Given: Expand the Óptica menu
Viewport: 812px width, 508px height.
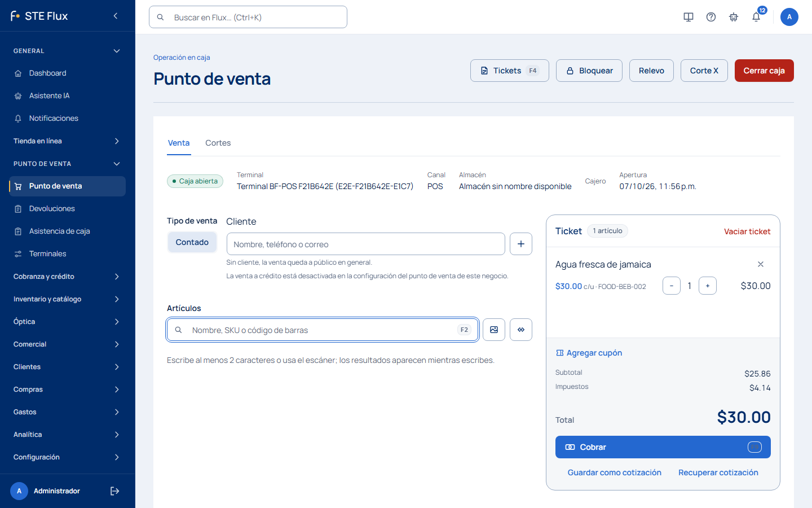Looking at the screenshot, I should [x=67, y=322].
